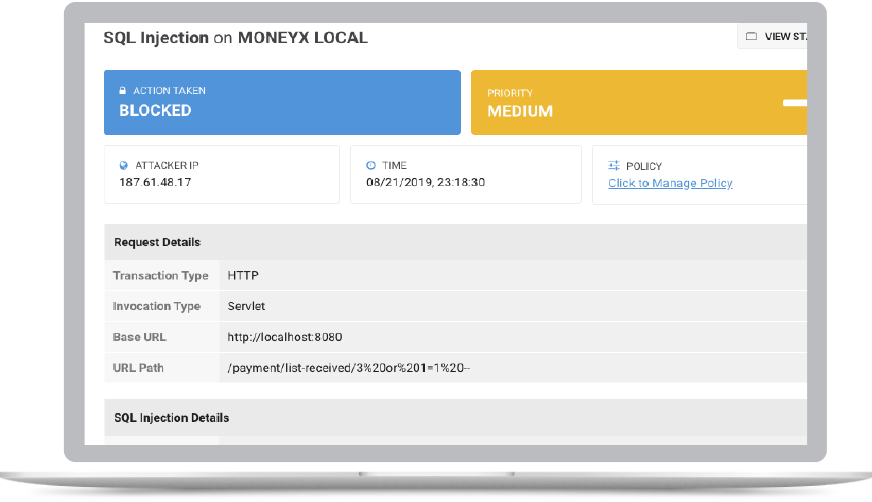This screenshot has height=502, width=872.
Task: Click the page title SQL Injection on MONEYX LOCAL
Action: click(236, 38)
